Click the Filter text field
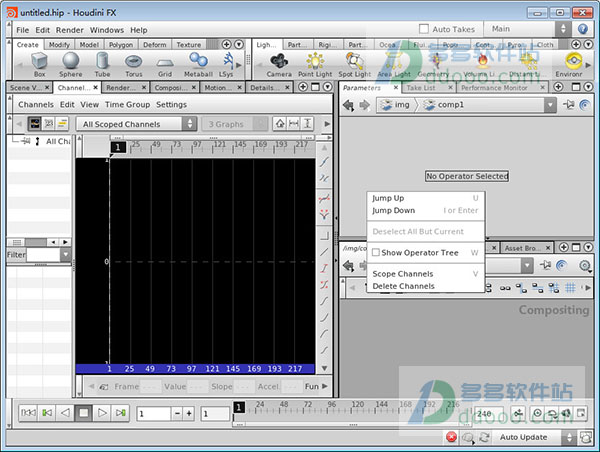600x452 pixels. click(44, 255)
